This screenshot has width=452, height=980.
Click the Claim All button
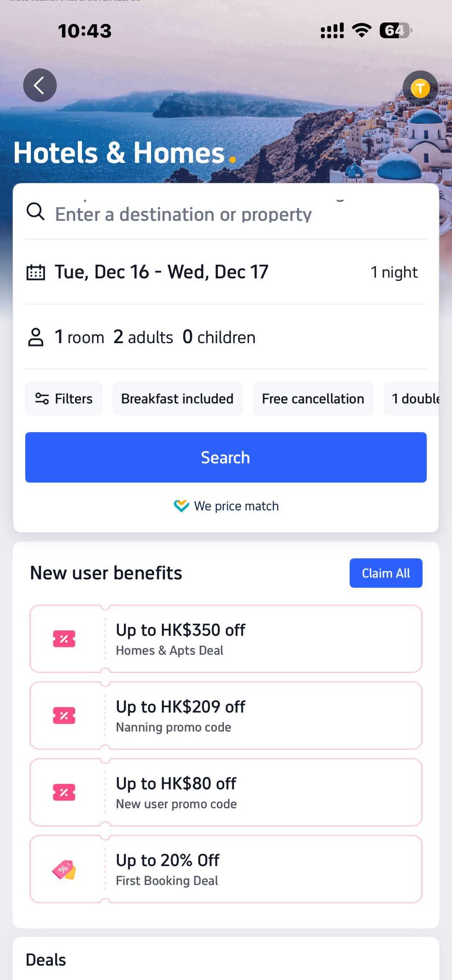385,573
